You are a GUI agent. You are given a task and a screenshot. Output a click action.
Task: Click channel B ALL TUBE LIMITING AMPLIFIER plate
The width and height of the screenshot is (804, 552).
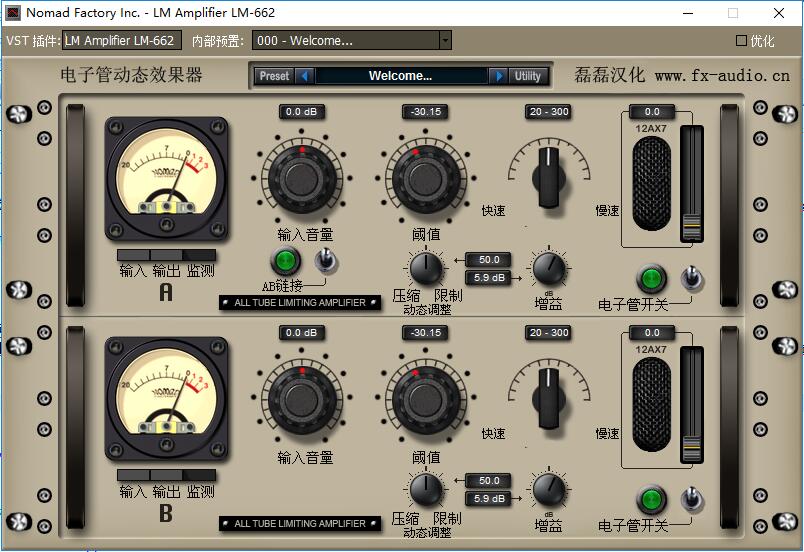point(300,523)
